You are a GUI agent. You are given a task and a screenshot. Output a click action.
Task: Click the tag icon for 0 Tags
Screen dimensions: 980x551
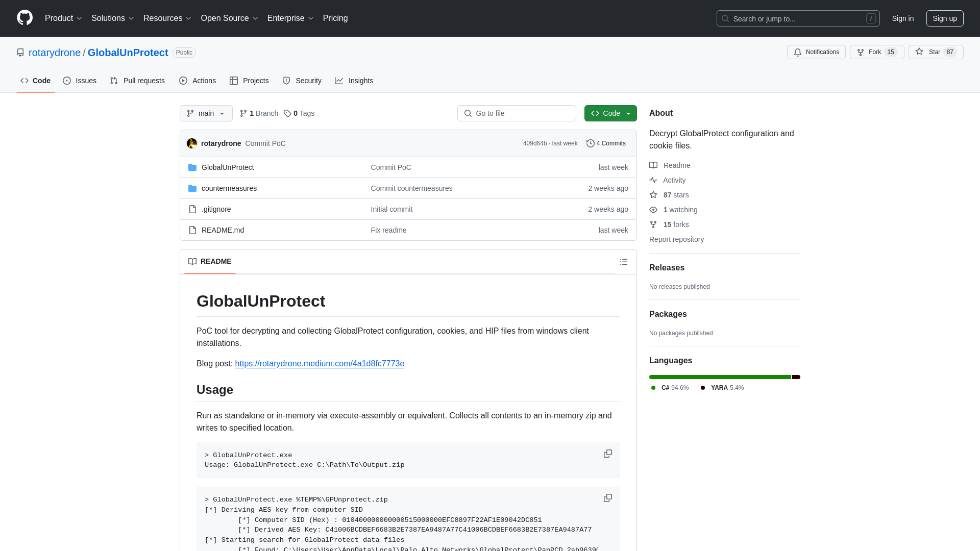coord(287,113)
